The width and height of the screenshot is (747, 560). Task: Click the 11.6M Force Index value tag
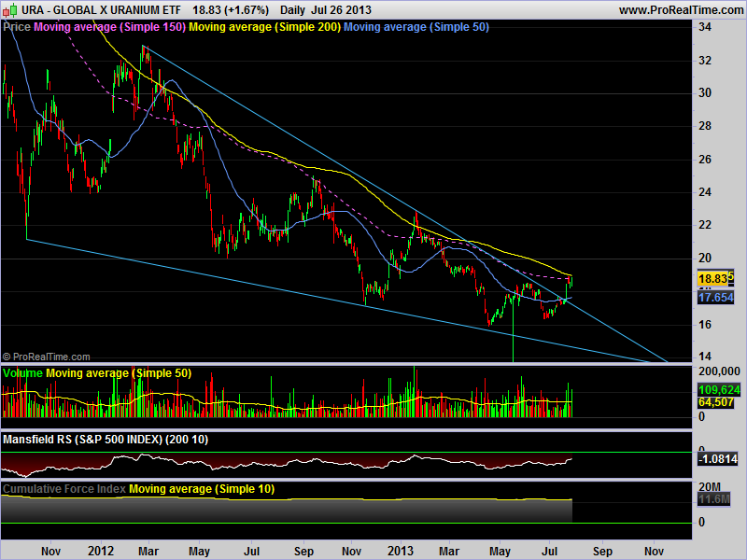(x=713, y=500)
